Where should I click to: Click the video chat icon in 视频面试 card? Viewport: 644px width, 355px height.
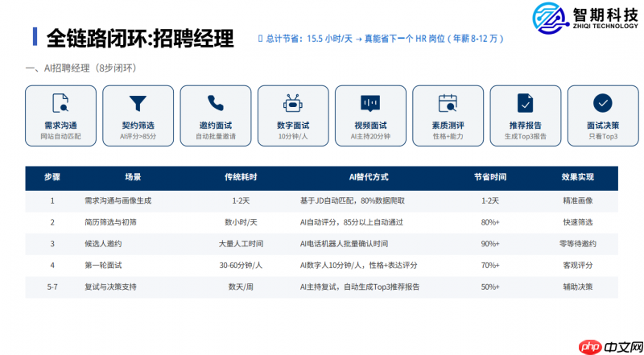pos(370,104)
